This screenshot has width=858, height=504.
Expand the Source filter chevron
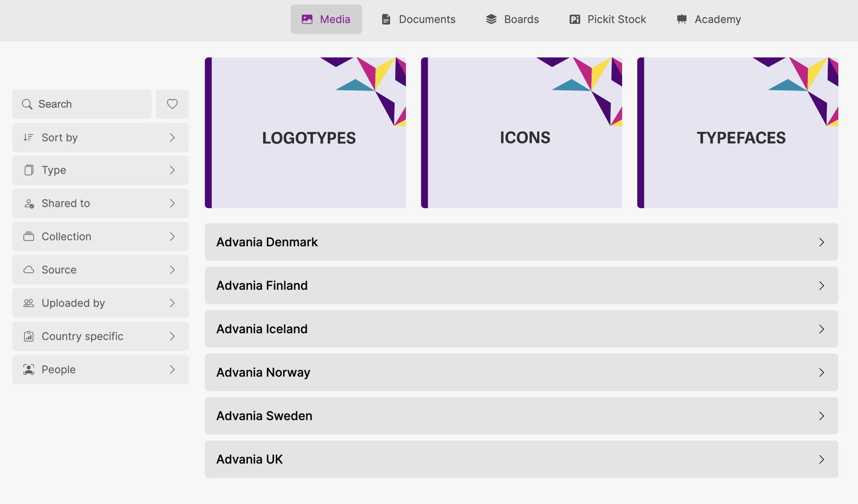pyautogui.click(x=172, y=270)
